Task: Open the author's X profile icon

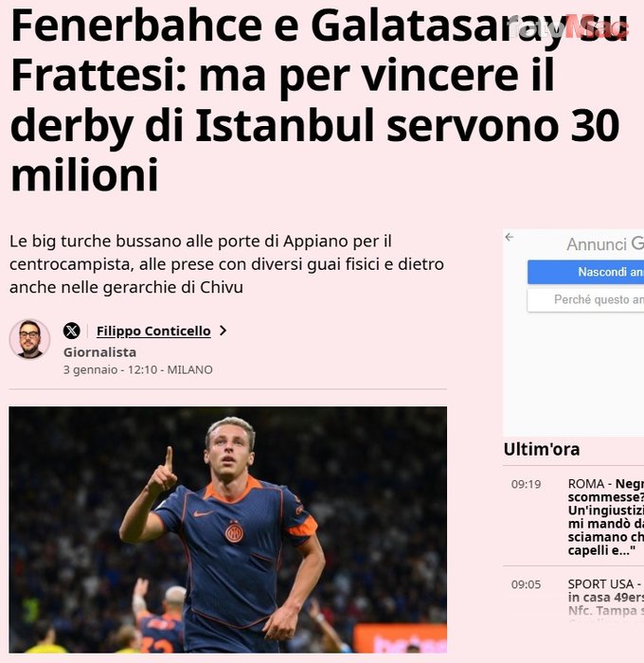Action: (x=71, y=331)
